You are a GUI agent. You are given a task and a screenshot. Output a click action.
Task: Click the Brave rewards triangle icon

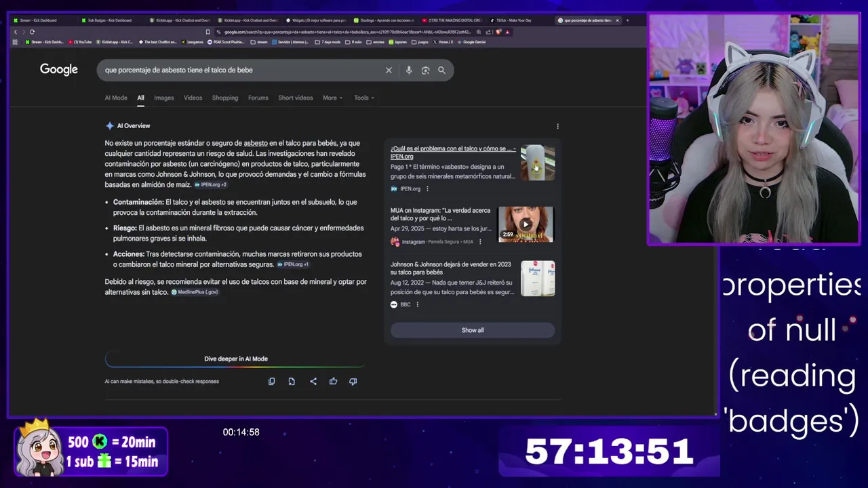pos(507,32)
